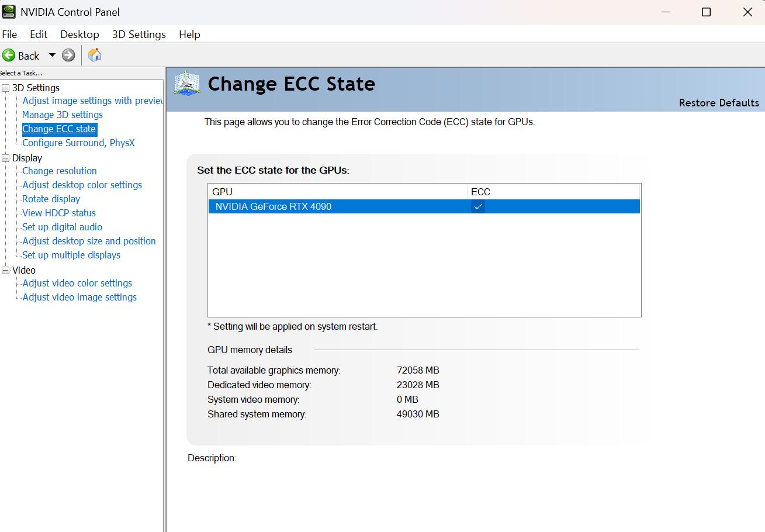Collapse the Video tree node

(x=6, y=271)
